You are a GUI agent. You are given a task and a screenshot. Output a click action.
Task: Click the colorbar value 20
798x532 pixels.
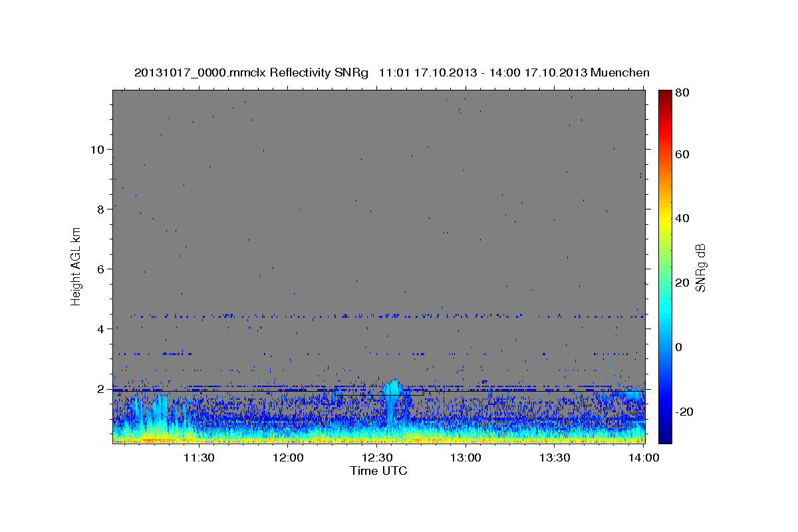684,283
